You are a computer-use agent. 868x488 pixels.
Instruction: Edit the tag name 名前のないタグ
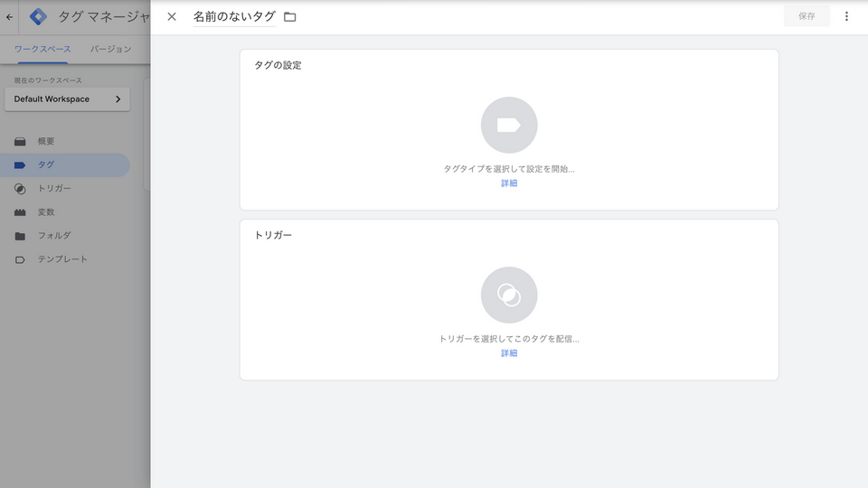point(233,16)
